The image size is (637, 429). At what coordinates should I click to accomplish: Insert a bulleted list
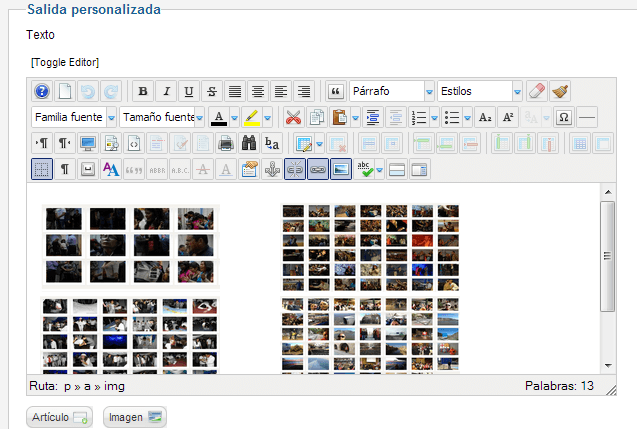click(452, 117)
